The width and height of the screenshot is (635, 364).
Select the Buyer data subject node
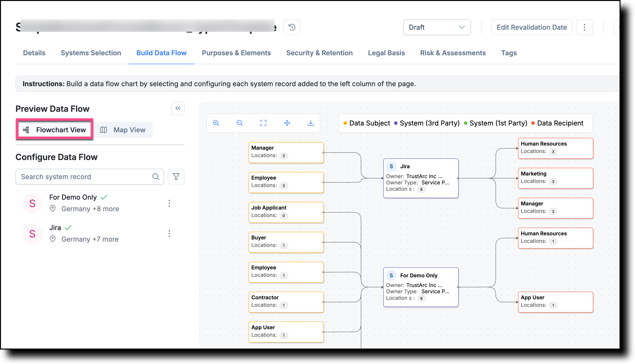286,242
